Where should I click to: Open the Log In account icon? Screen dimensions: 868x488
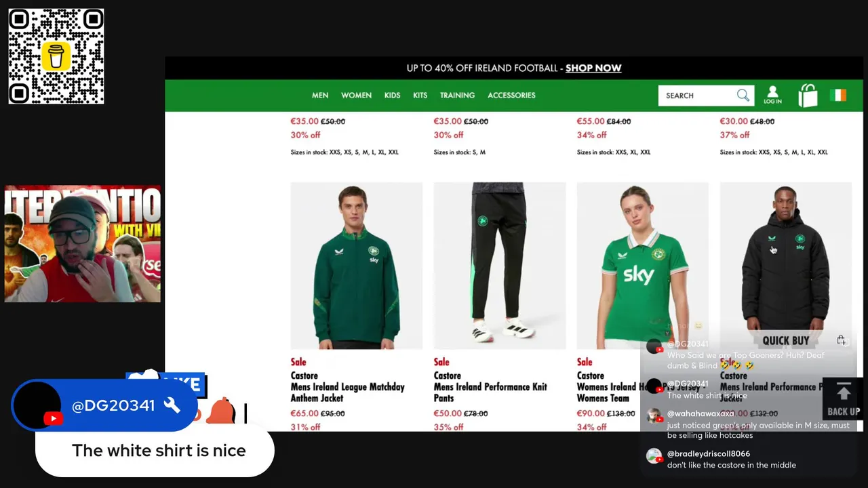pos(772,95)
